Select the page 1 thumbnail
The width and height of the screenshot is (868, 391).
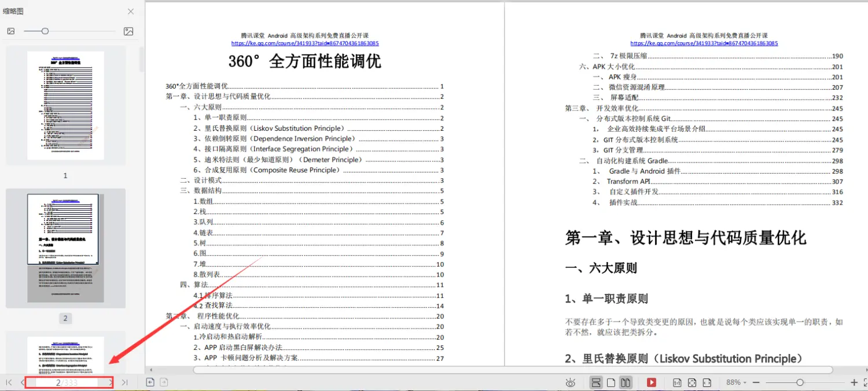(x=65, y=105)
